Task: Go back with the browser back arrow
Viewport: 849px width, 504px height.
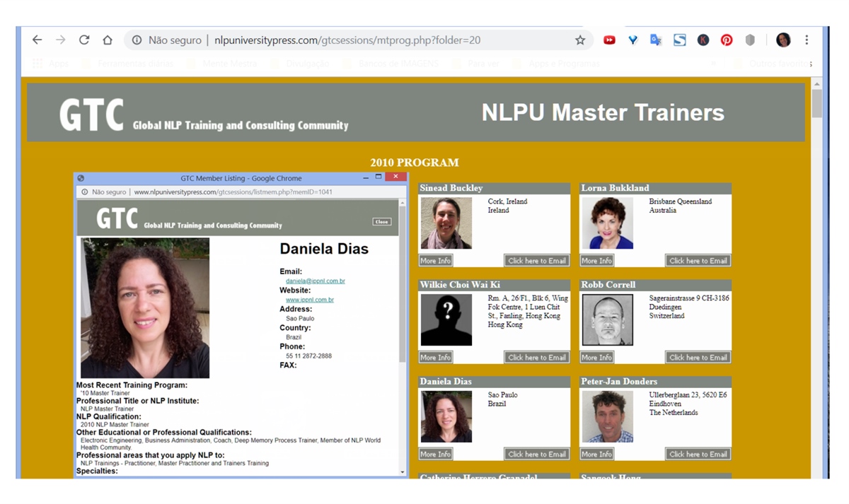Action: [x=37, y=40]
